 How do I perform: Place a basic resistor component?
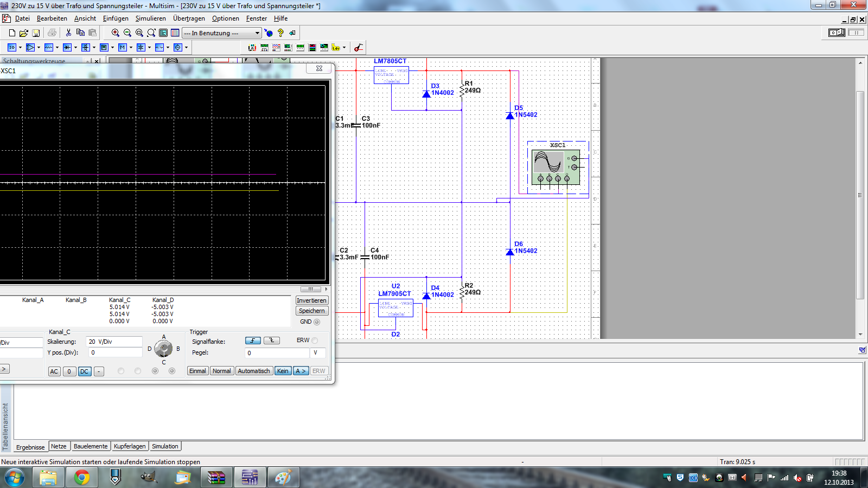(x=49, y=48)
